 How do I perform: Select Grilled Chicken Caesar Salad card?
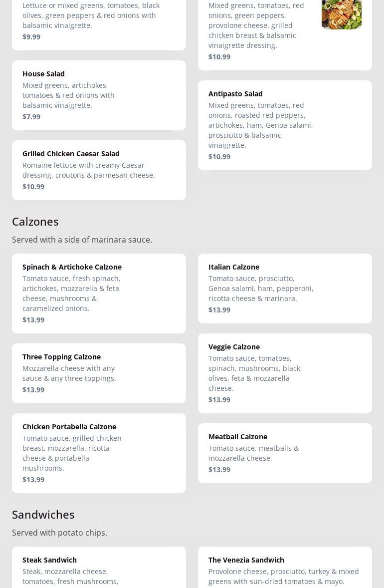coord(99,170)
